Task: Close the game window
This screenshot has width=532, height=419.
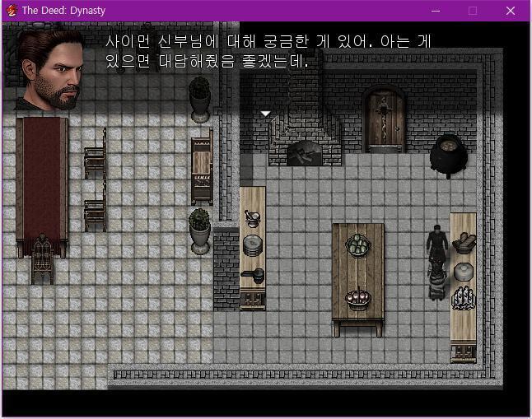Action: pyautogui.click(x=511, y=11)
